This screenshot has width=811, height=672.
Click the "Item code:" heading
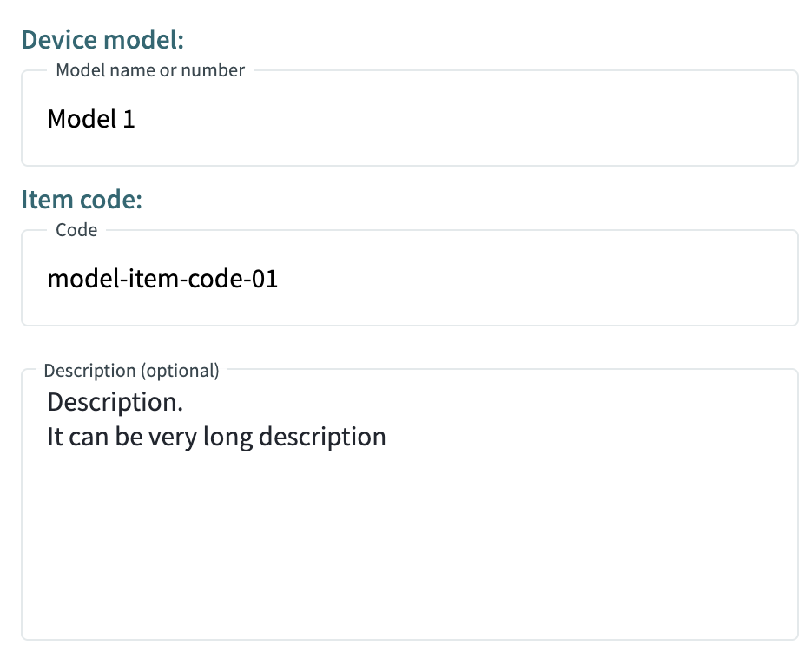(x=82, y=200)
